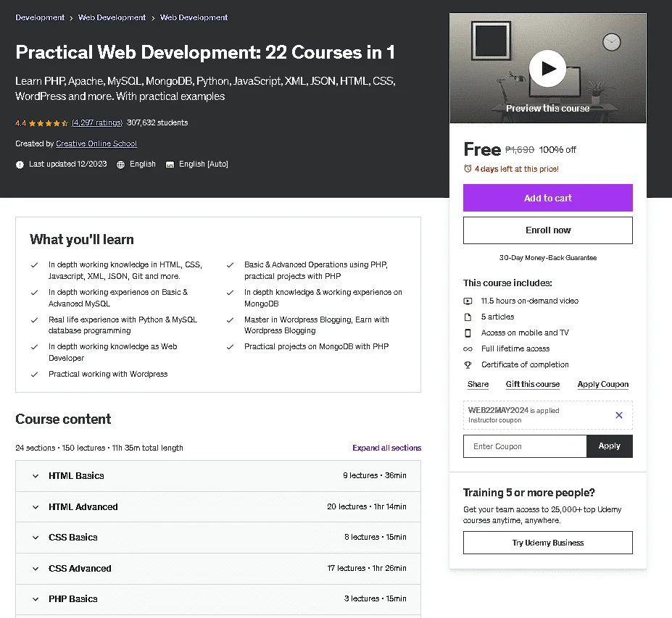Click the star rating icons

pos(49,123)
